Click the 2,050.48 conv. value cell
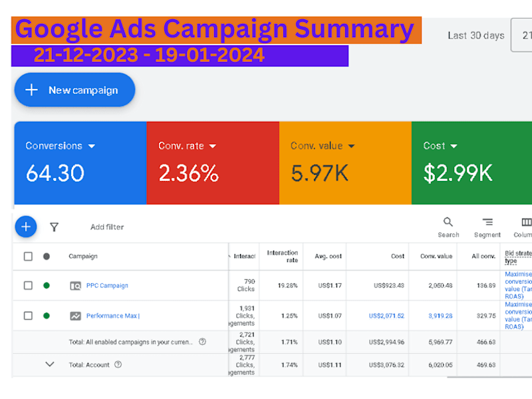Screen dimensions: 532x399 click(x=440, y=286)
